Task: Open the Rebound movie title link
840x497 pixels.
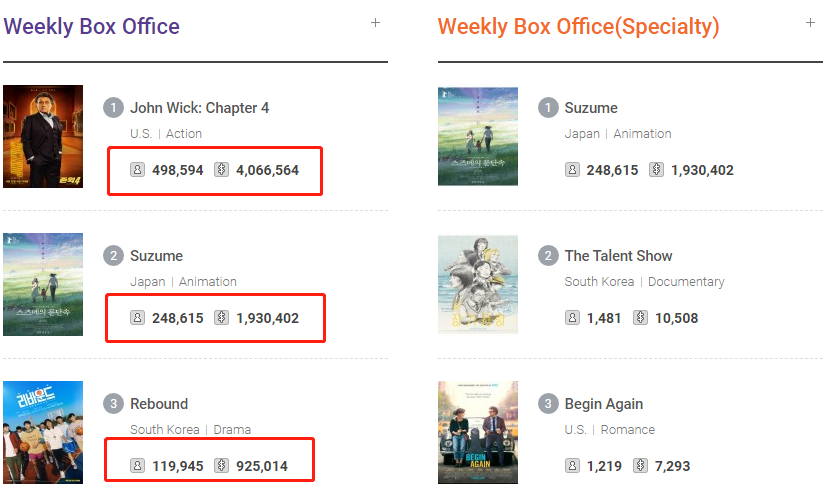Action: click(x=159, y=404)
